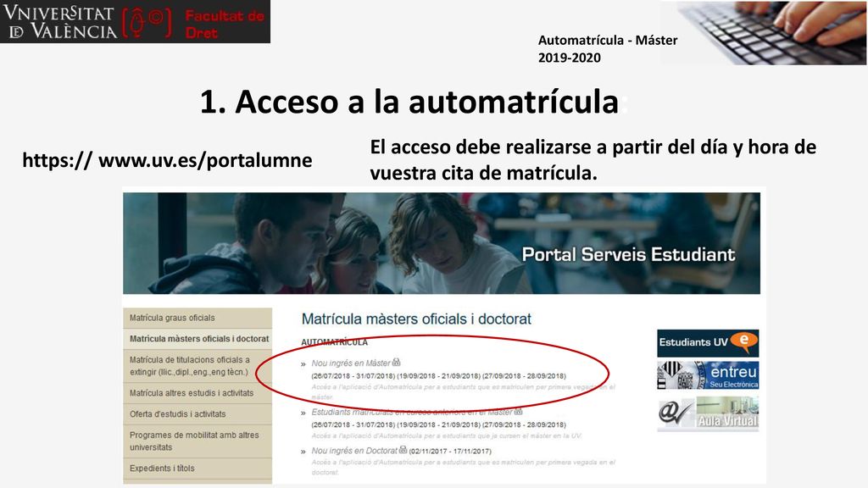Screen dimensions: 868x488
Task: Click the orange e icon on Estudiants UV
Action: [x=744, y=341]
